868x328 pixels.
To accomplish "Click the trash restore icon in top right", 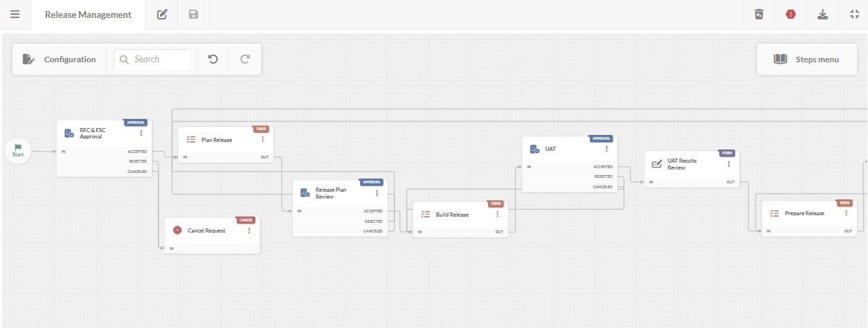I will click(759, 15).
